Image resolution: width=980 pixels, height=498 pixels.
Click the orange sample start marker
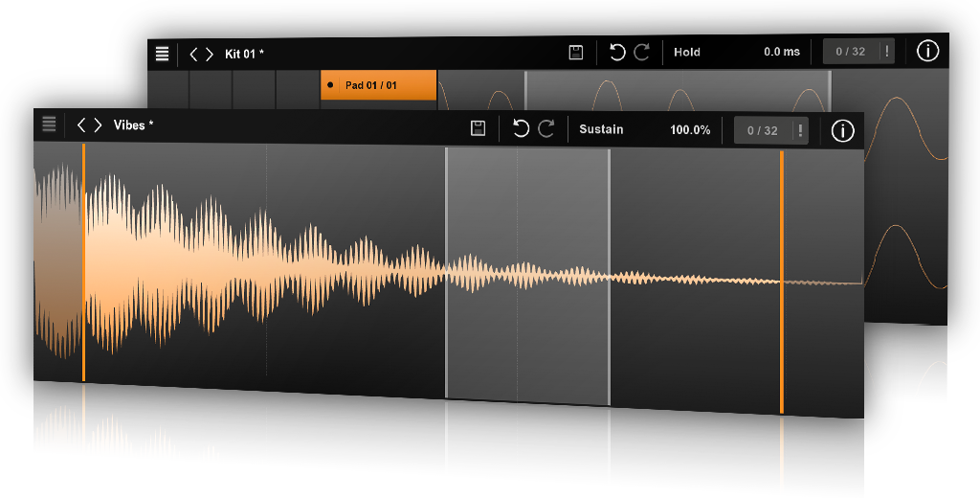click(x=83, y=262)
